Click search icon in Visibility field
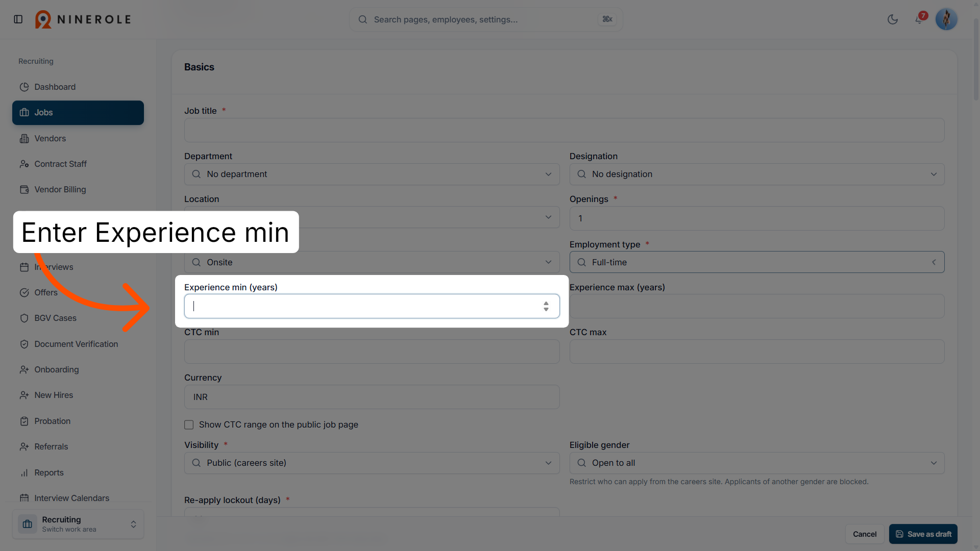The image size is (980, 551). 196,463
